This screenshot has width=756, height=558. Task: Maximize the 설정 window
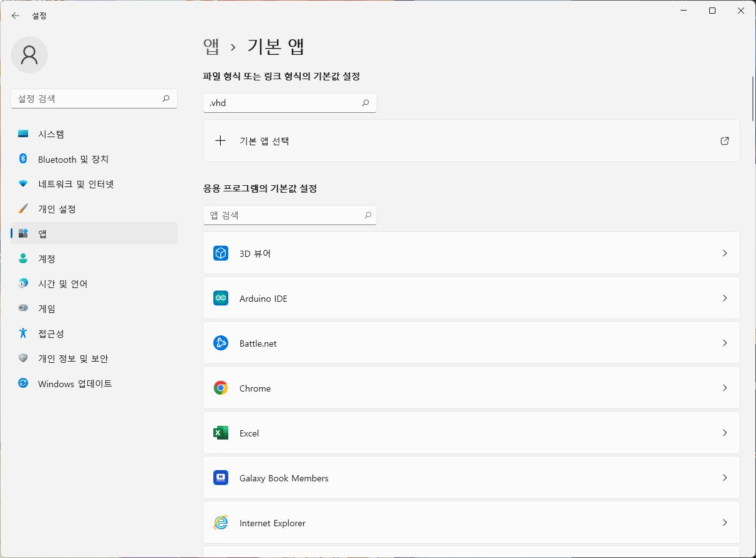[x=712, y=11]
